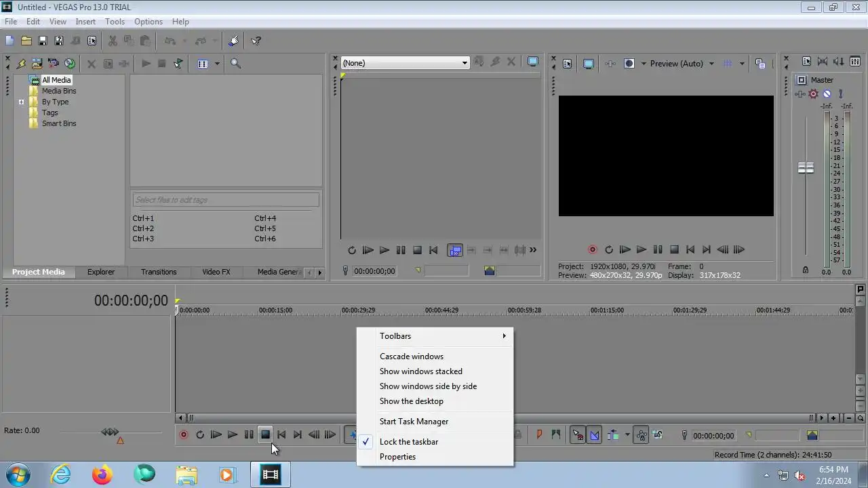Click Dim output icon in Master panel
Image resolution: width=868 pixels, height=488 pixels.
[x=839, y=62]
